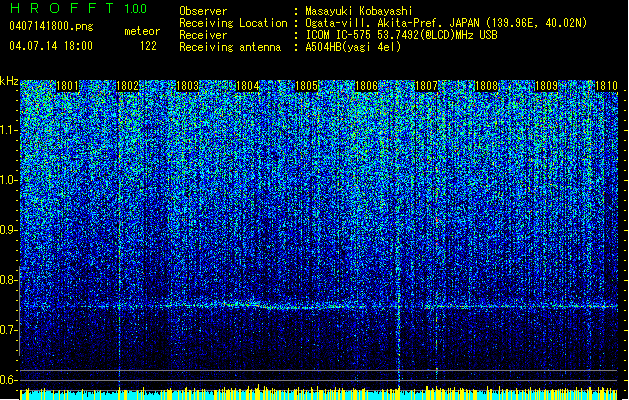629x400 pixels.
Task: Click the date text 04.07.14 18:00
Action: [51, 46]
